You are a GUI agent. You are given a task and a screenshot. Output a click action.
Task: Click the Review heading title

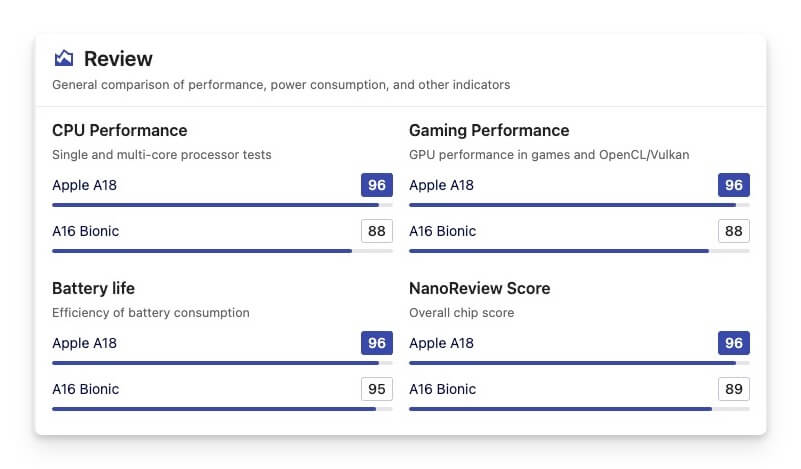pos(118,58)
